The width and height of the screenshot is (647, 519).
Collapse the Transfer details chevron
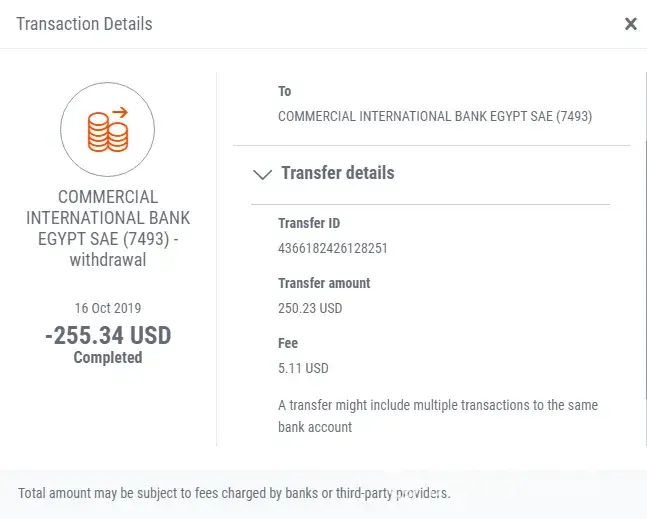click(263, 174)
